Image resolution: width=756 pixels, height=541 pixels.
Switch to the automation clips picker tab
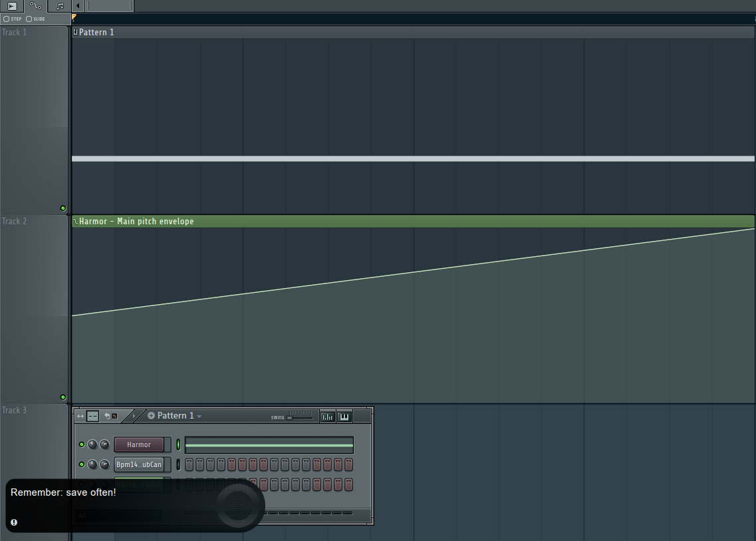click(35, 6)
